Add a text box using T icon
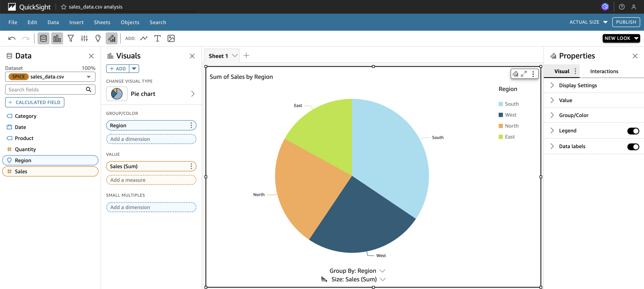 click(x=157, y=38)
